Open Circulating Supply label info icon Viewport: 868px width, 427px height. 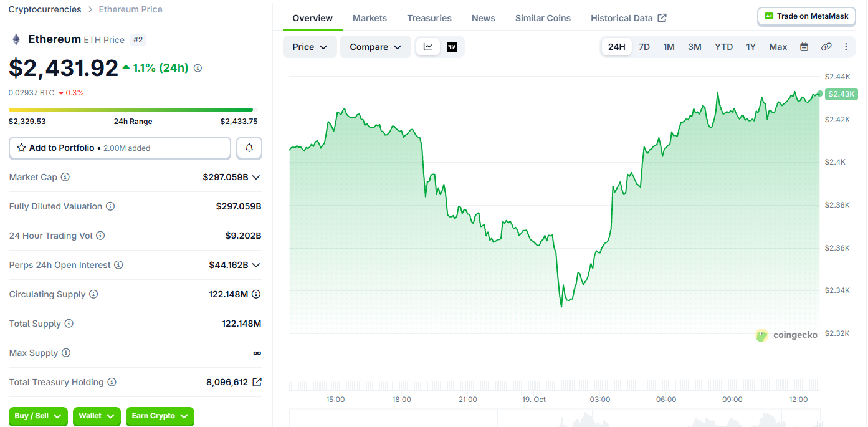(x=93, y=294)
